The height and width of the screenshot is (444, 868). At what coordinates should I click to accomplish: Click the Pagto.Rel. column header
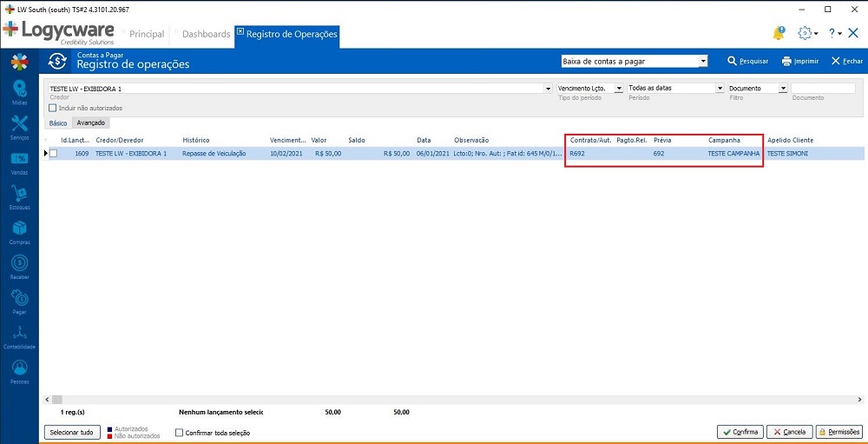point(632,140)
